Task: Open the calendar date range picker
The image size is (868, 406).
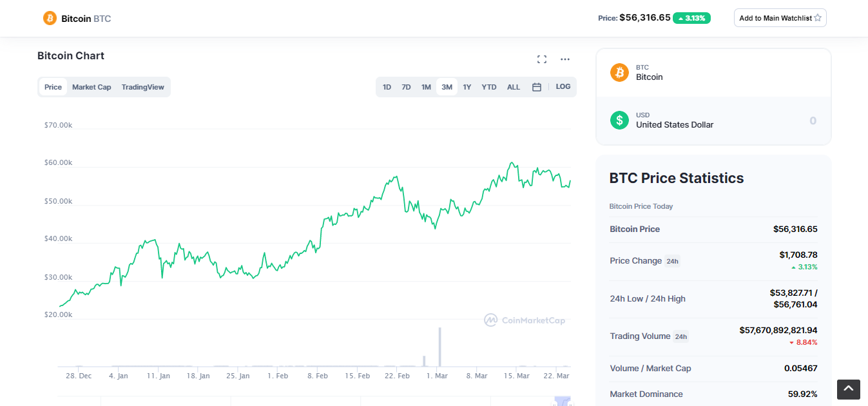Action: (x=536, y=87)
